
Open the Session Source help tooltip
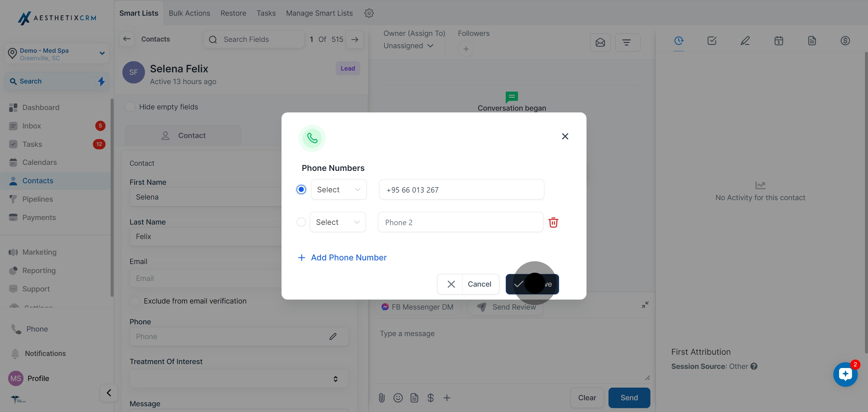(754, 366)
